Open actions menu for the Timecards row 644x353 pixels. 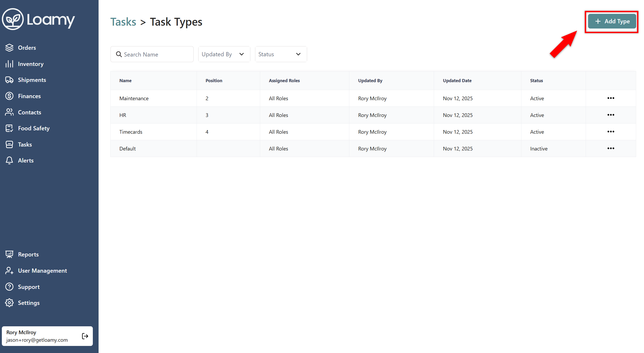611,132
